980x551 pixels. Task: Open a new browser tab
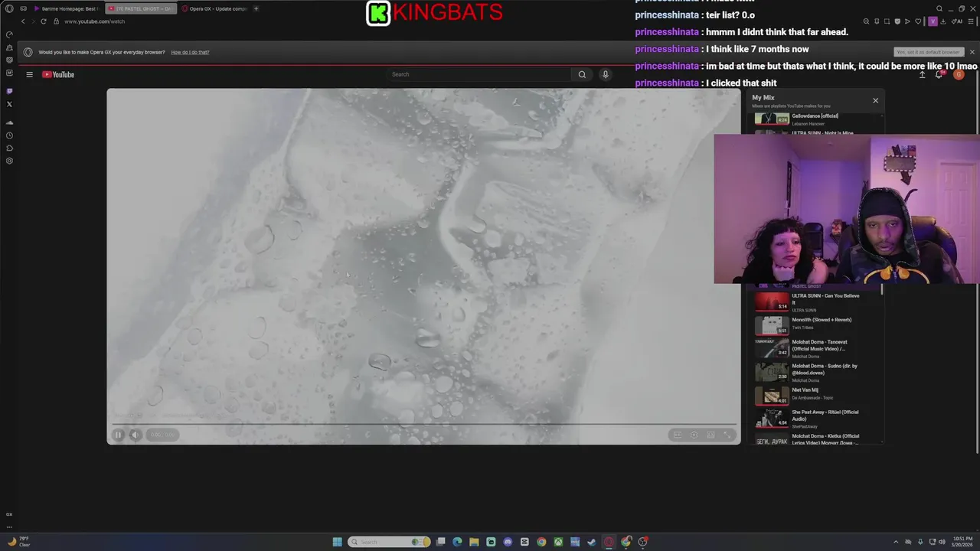coord(256,8)
